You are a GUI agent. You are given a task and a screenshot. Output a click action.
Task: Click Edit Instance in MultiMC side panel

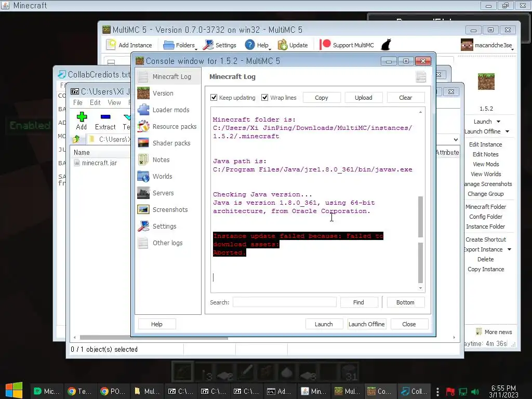point(486,144)
